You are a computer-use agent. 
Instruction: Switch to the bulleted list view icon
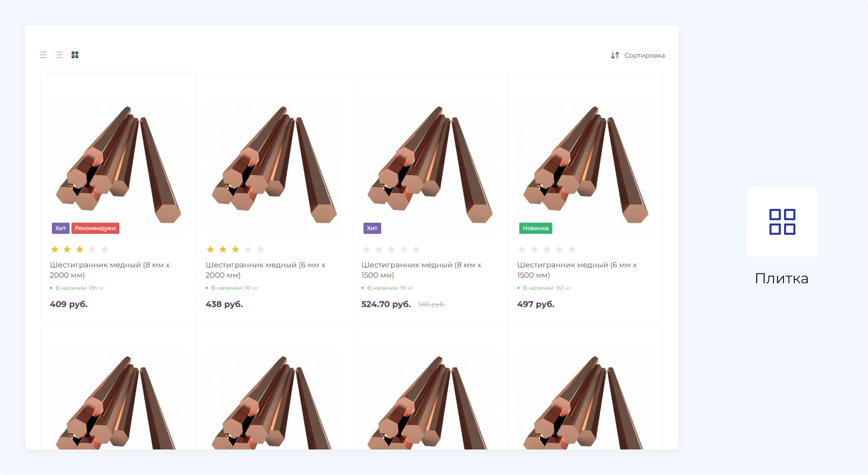click(59, 55)
